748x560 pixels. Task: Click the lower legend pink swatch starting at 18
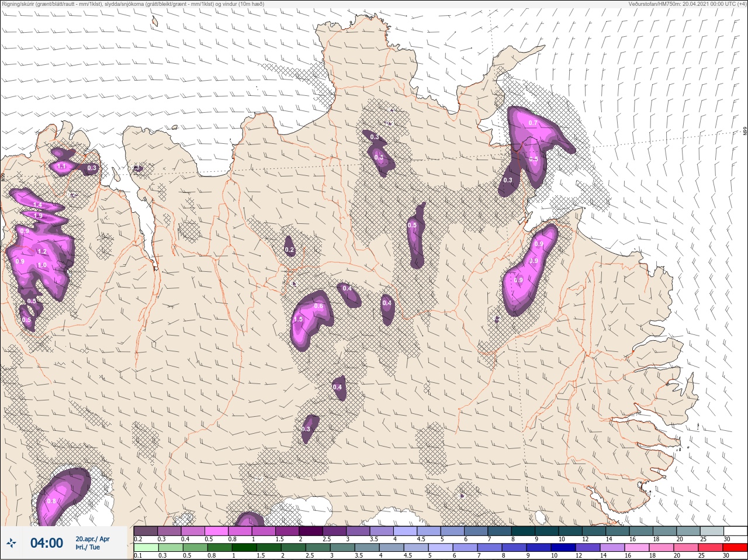(662, 548)
